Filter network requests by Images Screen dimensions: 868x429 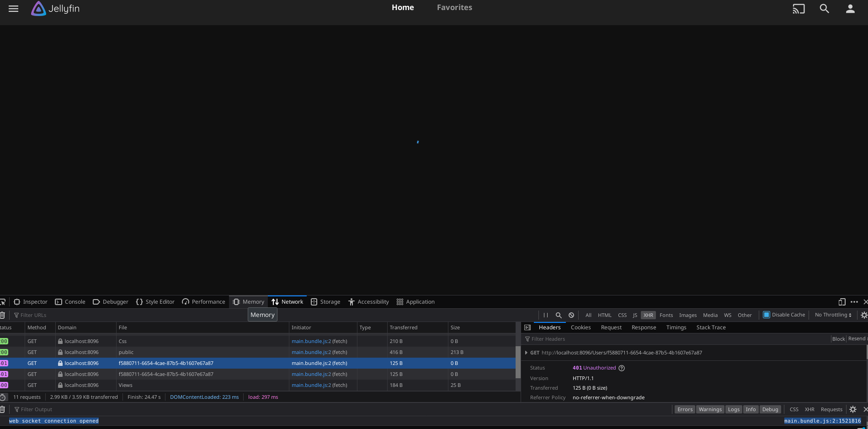pos(687,315)
